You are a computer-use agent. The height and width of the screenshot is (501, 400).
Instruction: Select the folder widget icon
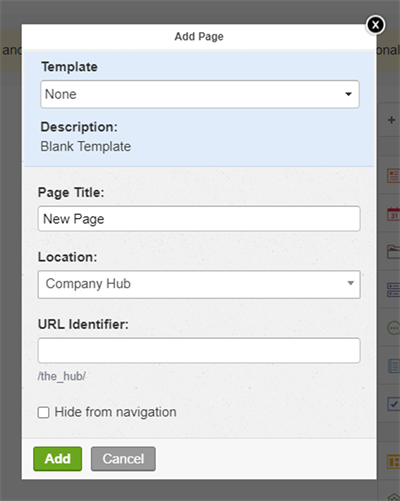click(394, 252)
